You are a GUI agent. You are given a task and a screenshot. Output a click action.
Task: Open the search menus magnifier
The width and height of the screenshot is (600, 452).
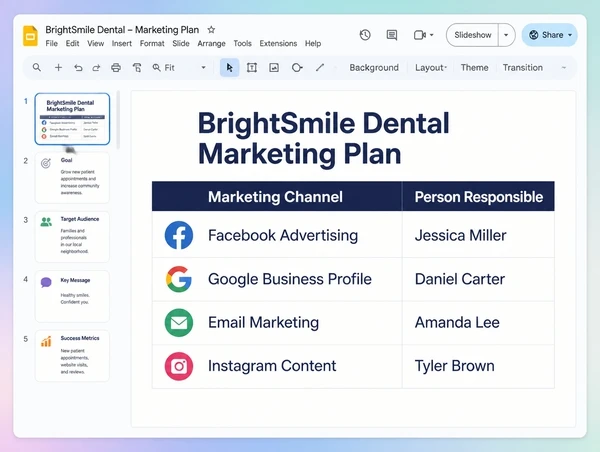tap(37, 67)
